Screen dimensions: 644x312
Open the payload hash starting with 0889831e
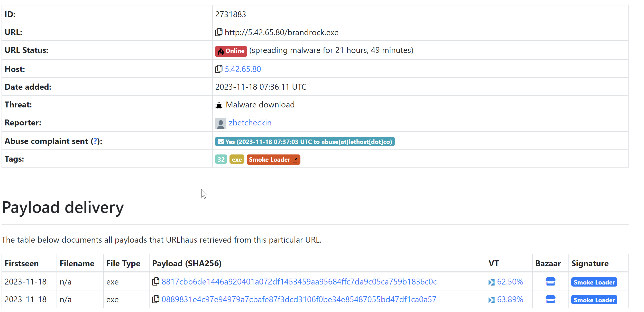(x=299, y=299)
